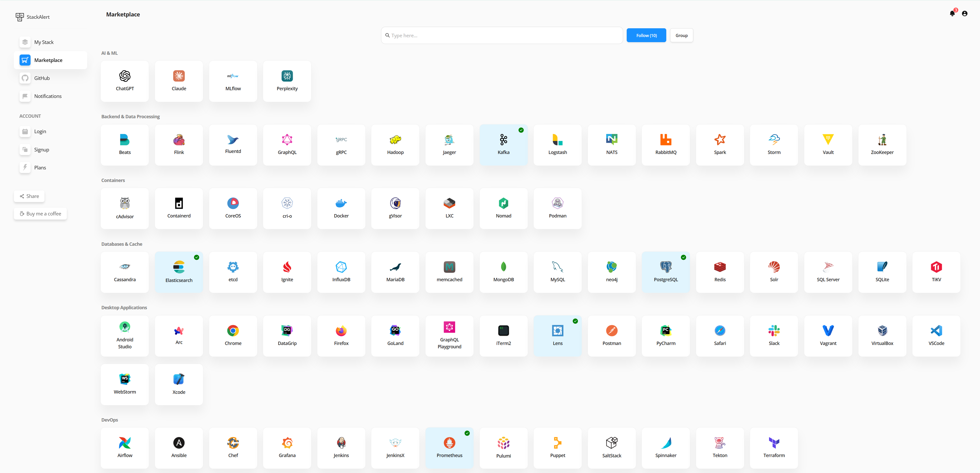980x473 pixels.
Task: Focus the Type here search field
Action: click(502, 35)
